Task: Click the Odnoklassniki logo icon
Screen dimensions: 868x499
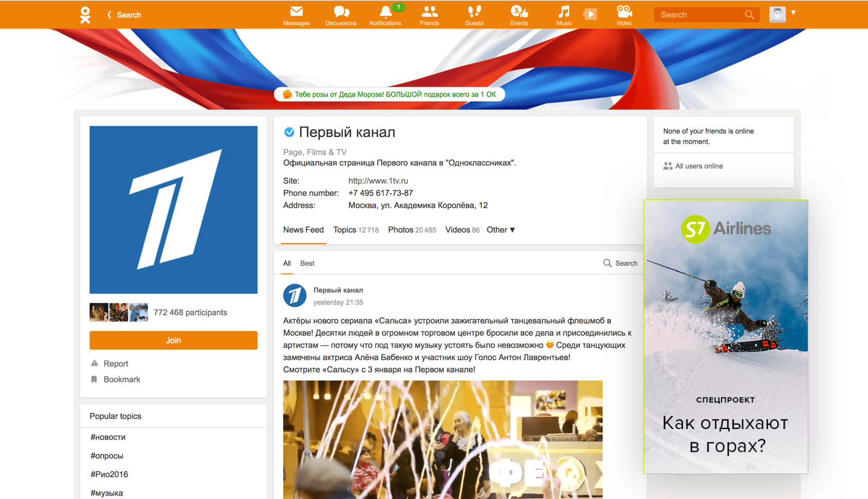Action: (x=85, y=15)
